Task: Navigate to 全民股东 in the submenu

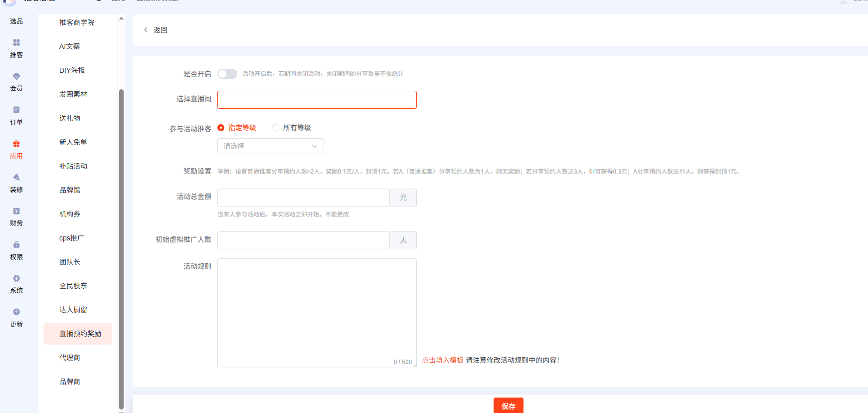Action: 73,286
